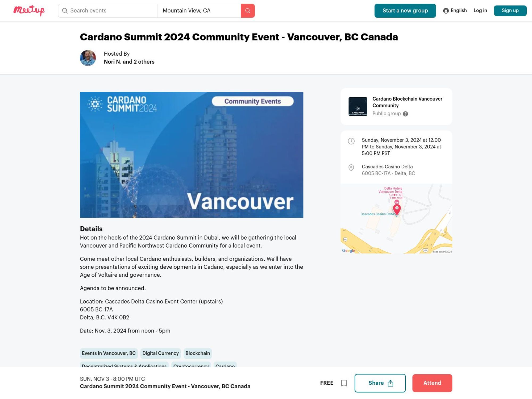The image size is (532, 399).
Task: Click the Cardano community group thumbnail image
Action: coord(358,106)
